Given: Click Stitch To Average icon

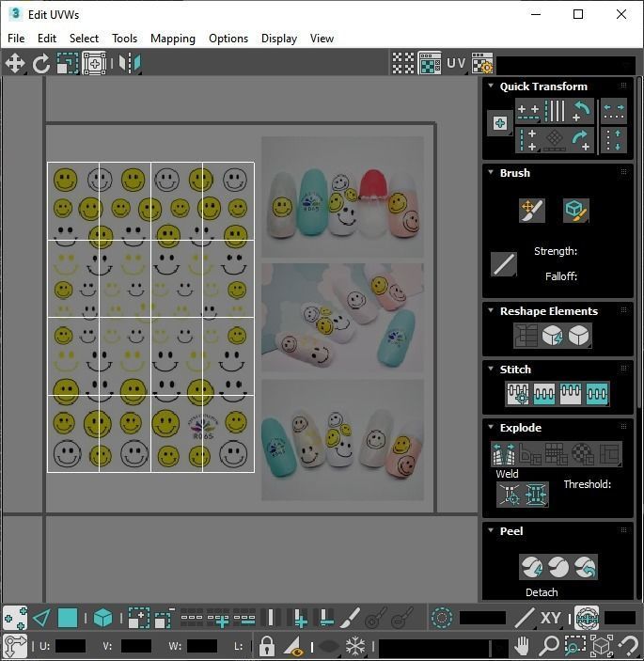Looking at the screenshot, I should click(544, 394).
